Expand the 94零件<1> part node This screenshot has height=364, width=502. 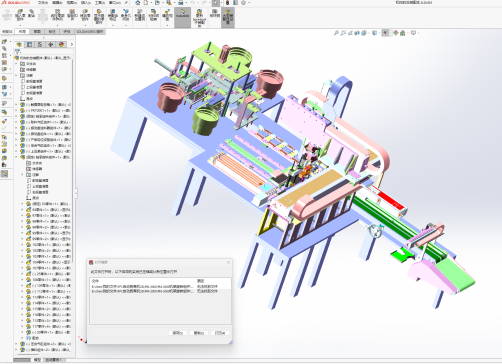point(23,210)
